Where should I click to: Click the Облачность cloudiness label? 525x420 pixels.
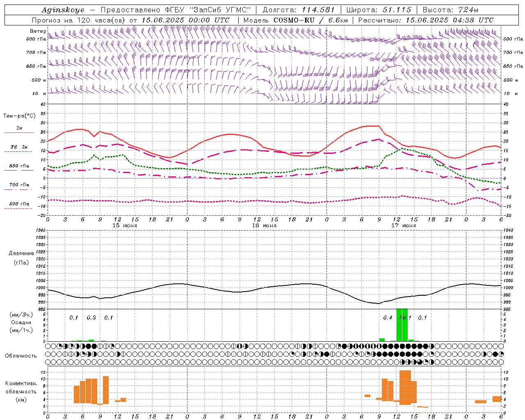pos(21,356)
